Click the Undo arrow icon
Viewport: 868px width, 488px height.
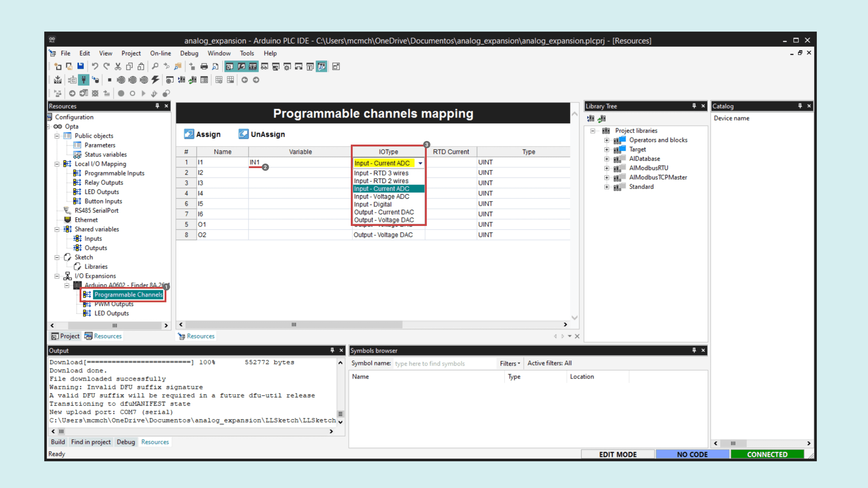tap(95, 66)
